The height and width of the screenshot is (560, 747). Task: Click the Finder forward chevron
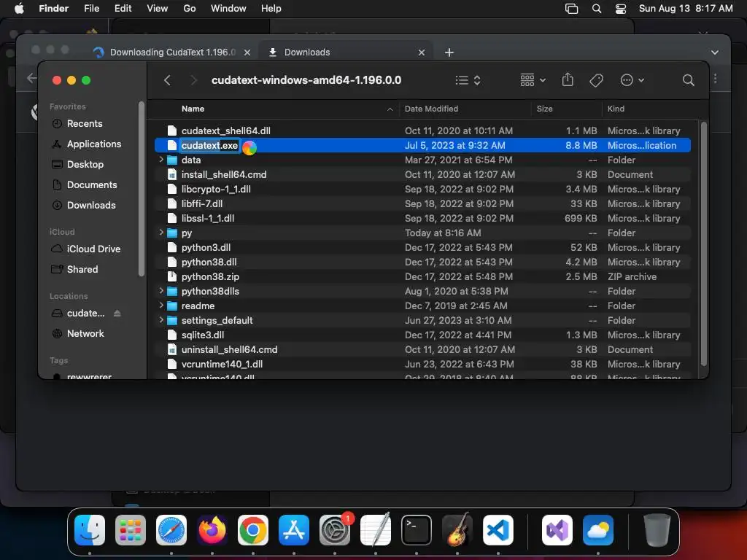tap(193, 80)
